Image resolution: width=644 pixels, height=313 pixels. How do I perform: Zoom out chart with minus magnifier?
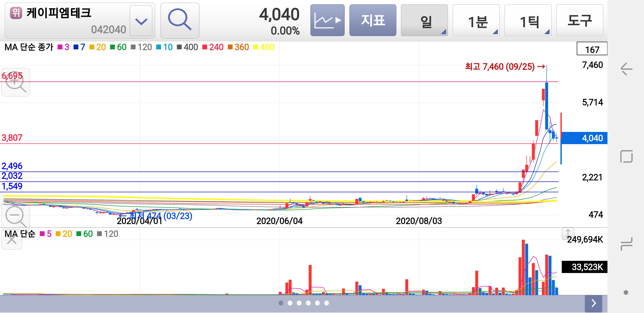pyautogui.click(x=15, y=216)
